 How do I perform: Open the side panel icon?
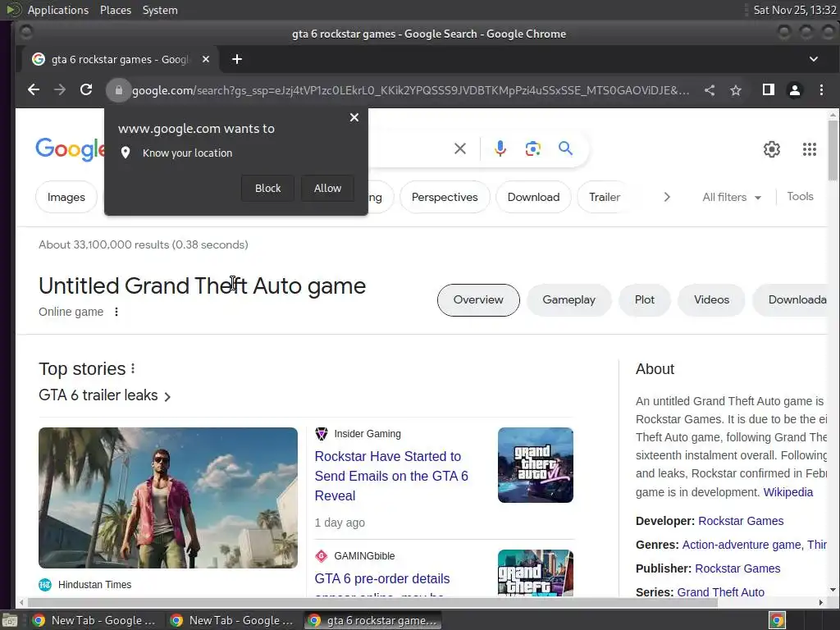[x=768, y=90]
